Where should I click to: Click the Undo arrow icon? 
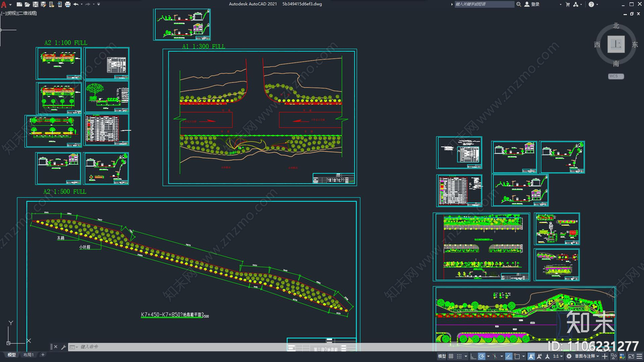(x=76, y=4)
